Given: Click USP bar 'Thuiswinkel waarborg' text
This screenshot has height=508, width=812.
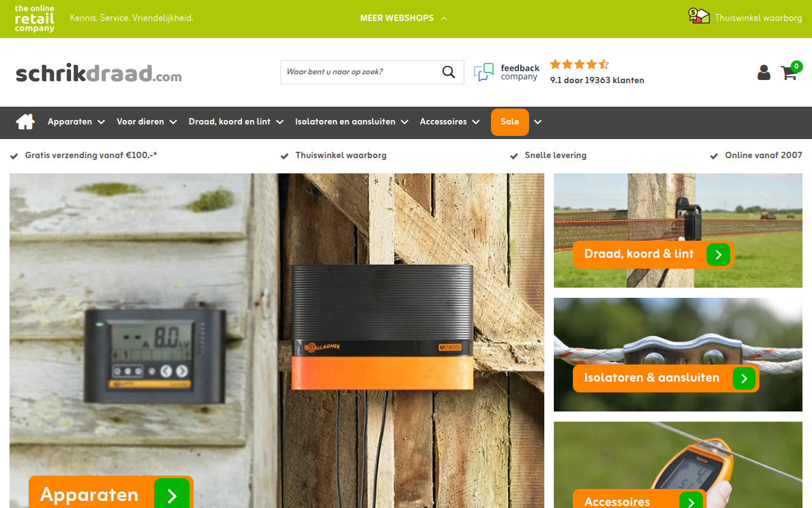Looking at the screenshot, I should [x=341, y=156].
